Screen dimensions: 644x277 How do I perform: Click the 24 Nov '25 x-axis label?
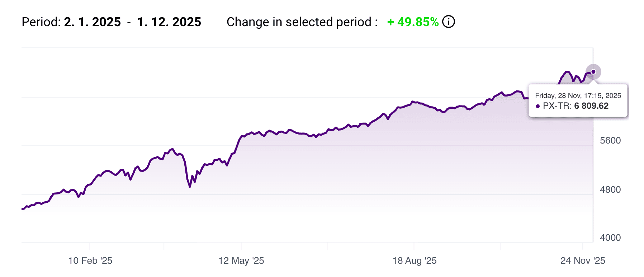[583, 260]
